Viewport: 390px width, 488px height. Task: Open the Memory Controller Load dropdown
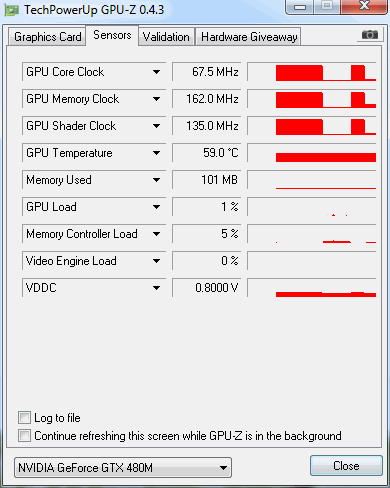(156, 234)
